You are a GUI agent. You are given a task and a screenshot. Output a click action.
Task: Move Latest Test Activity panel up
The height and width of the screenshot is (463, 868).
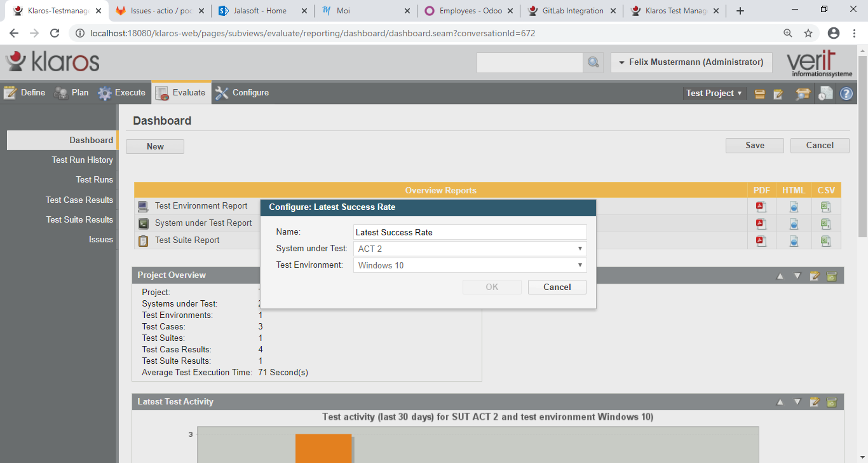(x=780, y=402)
